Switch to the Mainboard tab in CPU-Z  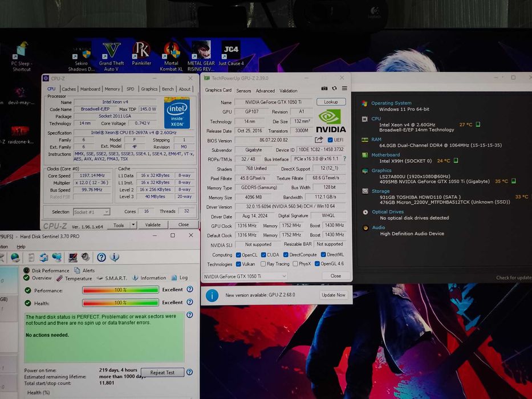(90, 89)
